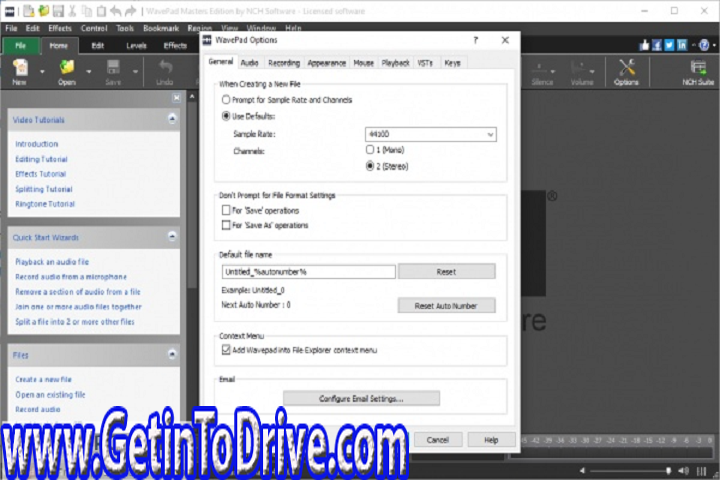Click the blue help question-mark icon
The width and height of the screenshot is (720, 480).
(704, 45)
